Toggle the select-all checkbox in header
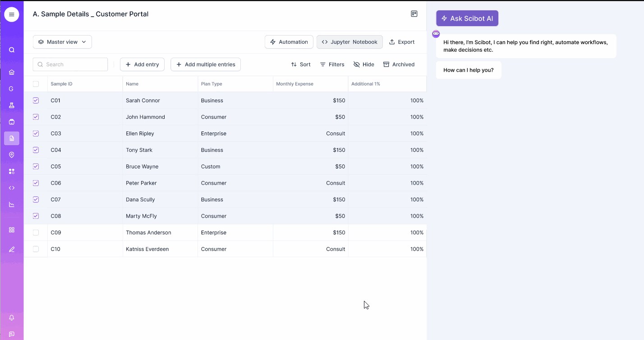This screenshot has width=644, height=340. [x=36, y=84]
